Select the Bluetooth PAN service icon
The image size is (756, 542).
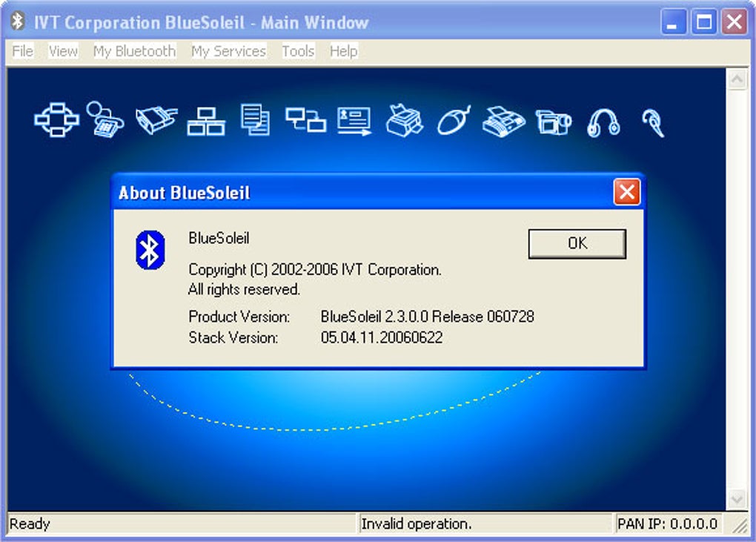pos(56,120)
